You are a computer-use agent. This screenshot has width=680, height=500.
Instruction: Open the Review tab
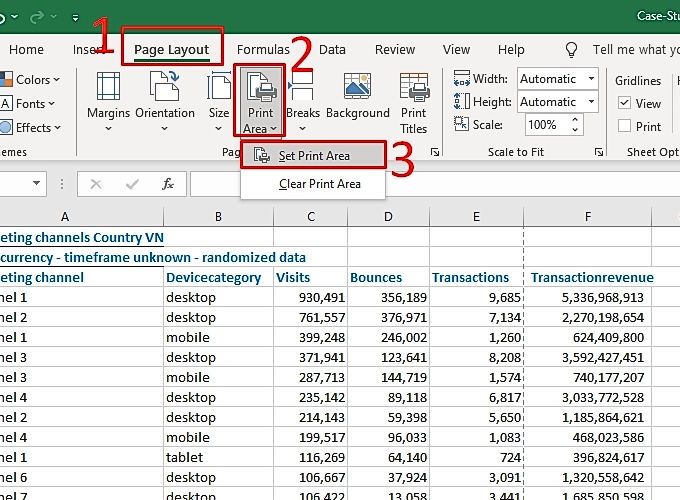tap(395, 49)
